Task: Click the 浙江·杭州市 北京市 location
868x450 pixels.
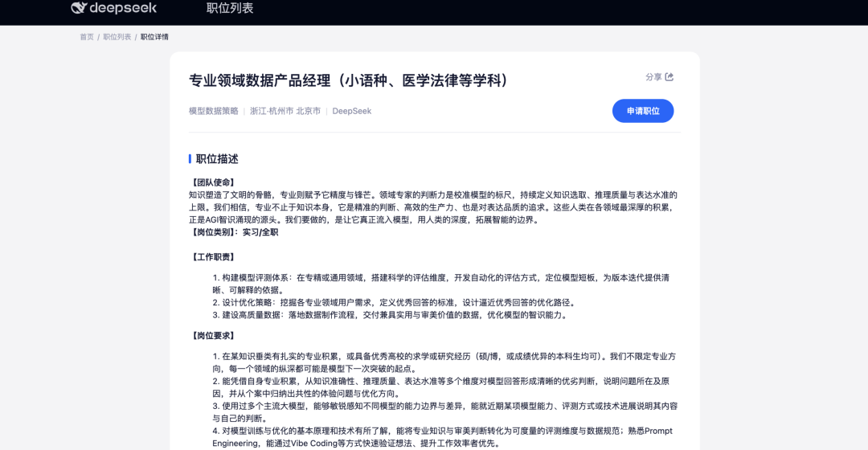Action: click(x=285, y=111)
